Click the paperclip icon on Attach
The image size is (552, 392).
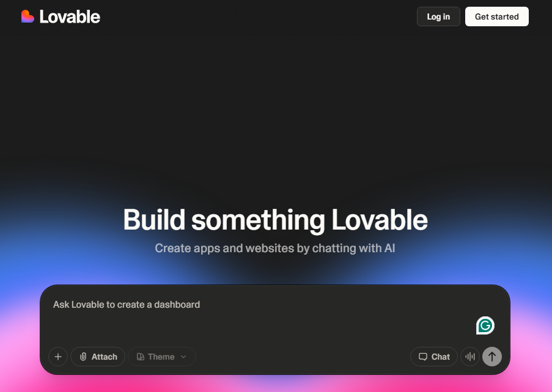(83, 357)
